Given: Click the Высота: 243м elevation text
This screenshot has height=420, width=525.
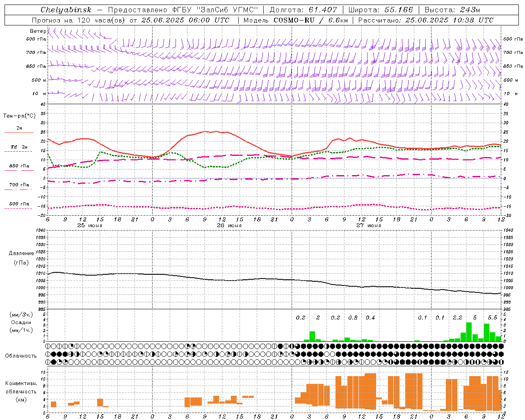Looking at the screenshot, I should (452, 10).
